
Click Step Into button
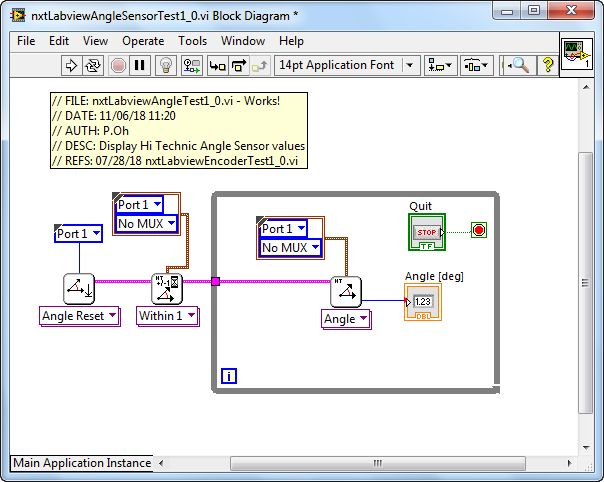218,65
